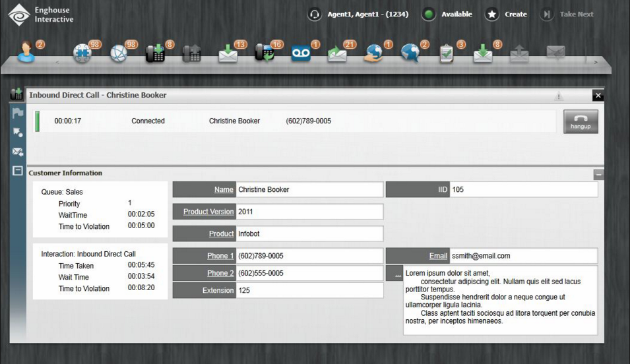Toggle the Available status indicator
This screenshot has width=630, height=364.
click(x=429, y=15)
